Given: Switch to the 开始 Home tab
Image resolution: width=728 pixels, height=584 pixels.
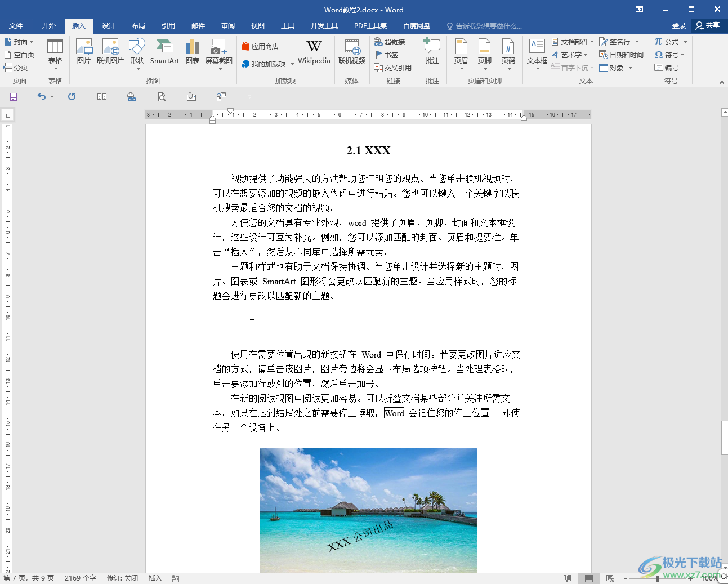Looking at the screenshot, I should pos(49,25).
